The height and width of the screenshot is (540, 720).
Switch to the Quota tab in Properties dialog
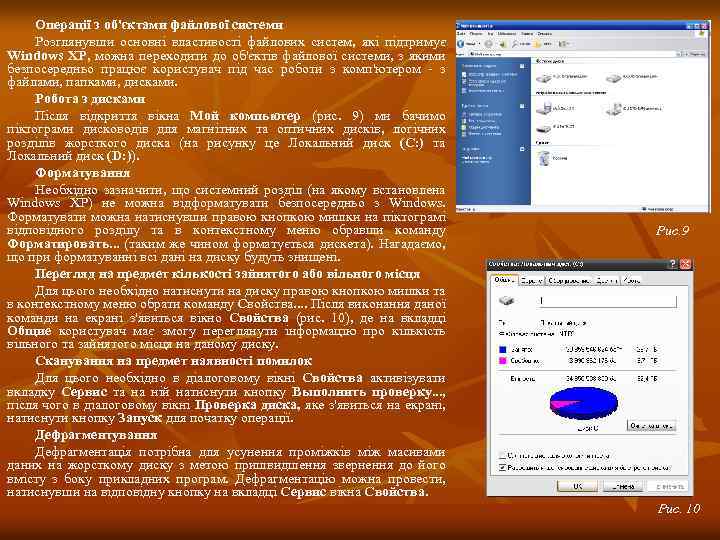pyautogui.click(x=631, y=280)
